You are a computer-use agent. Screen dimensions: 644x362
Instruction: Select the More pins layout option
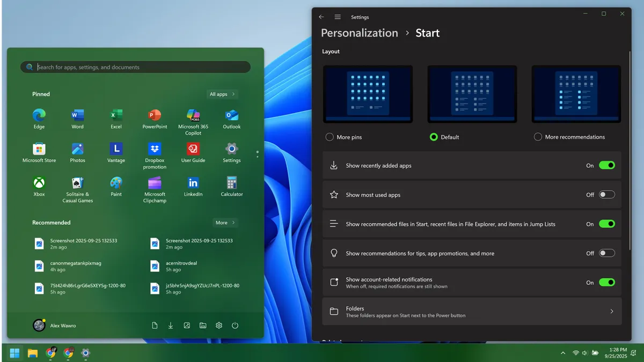click(x=329, y=137)
